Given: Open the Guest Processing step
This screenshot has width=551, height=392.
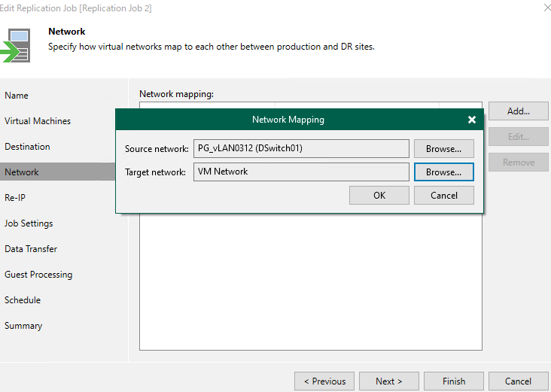Looking at the screenshot, I should click(x=38, y=275).
